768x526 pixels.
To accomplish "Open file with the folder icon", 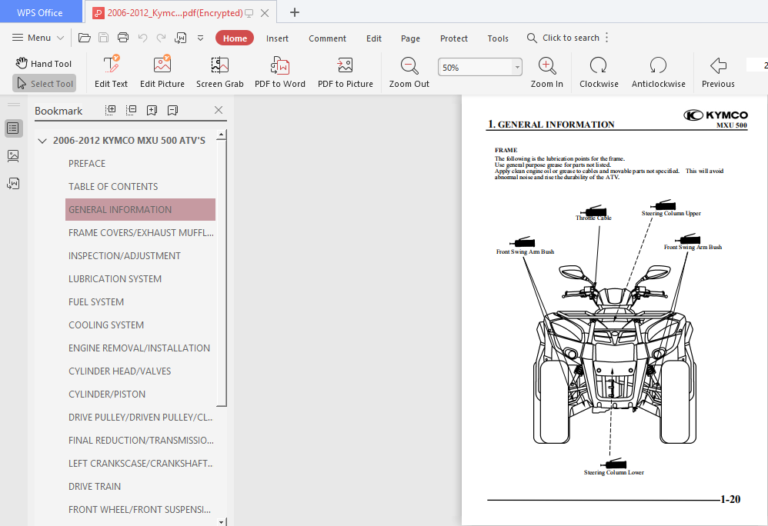I will tap(84, 38).
